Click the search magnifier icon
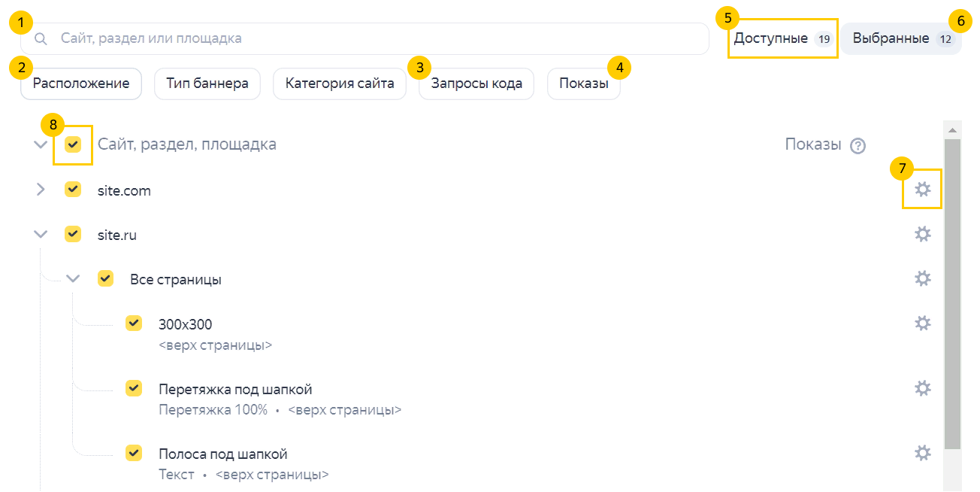Viewport: 980px width, 492px height. pyautogui.click(x=41, y=38)
